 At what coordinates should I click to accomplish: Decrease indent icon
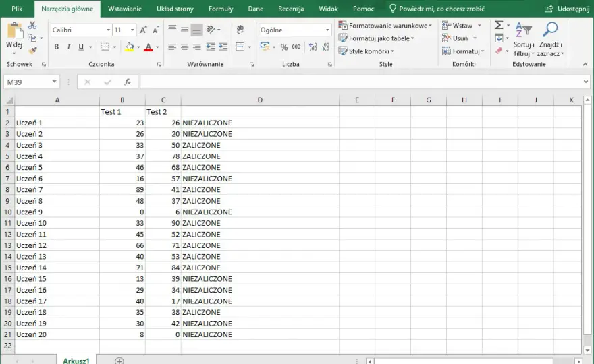coord(211,47)
